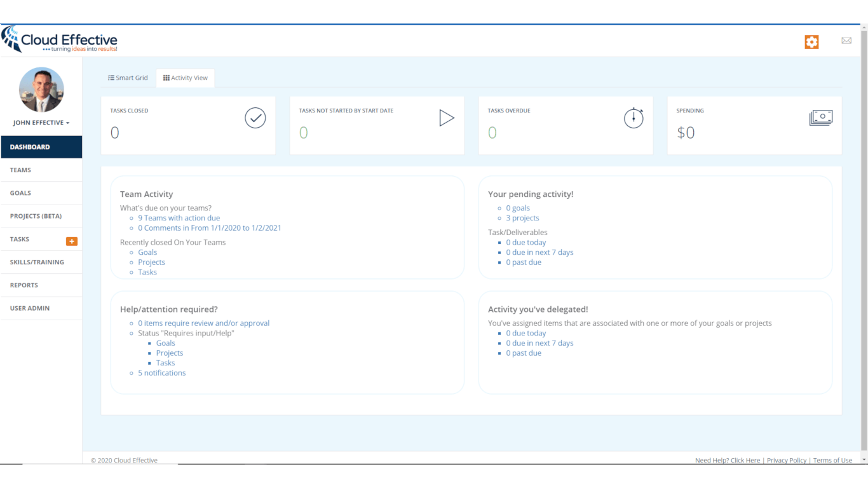Screen dimensions: 868x488
Task: Expand the John Effective user dropdown
Action: click(x=41, y=123)
